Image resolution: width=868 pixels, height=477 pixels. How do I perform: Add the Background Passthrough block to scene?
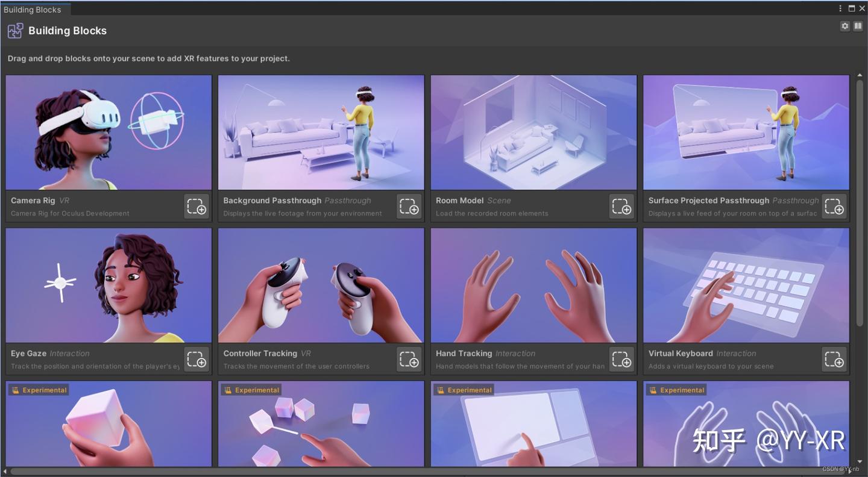(x=409, y=207)
